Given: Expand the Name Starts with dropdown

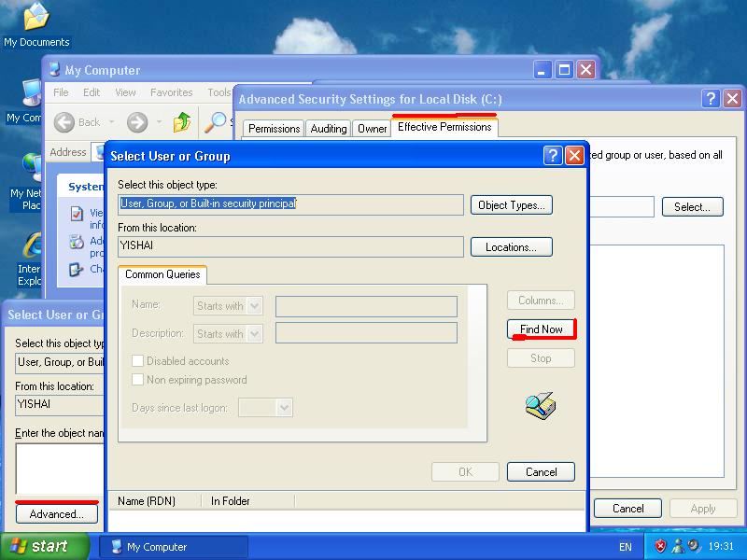Looking at the screenshot, I should point(255,306).
